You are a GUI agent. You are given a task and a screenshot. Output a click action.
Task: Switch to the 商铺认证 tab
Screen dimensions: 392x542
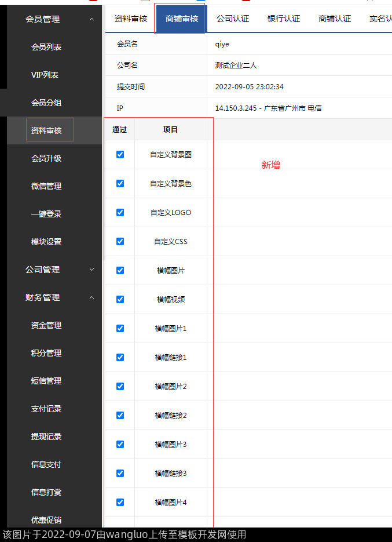click(x=335, y=19)
